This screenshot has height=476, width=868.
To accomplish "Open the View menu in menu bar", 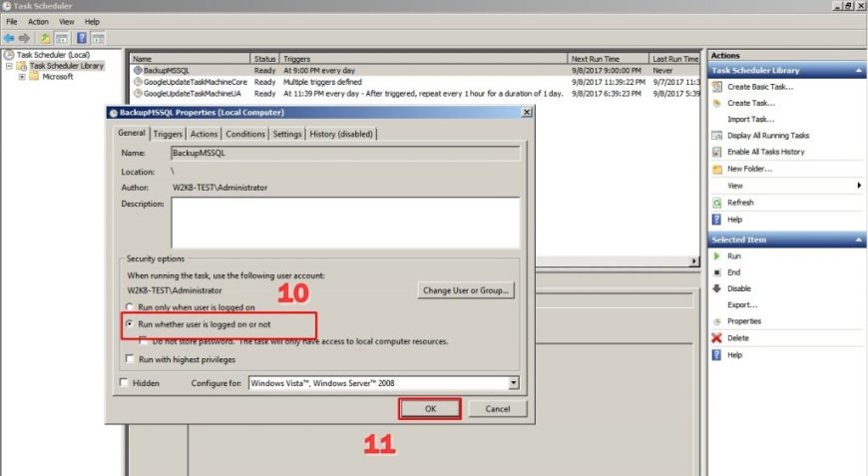I will click(x=67, y=22).
